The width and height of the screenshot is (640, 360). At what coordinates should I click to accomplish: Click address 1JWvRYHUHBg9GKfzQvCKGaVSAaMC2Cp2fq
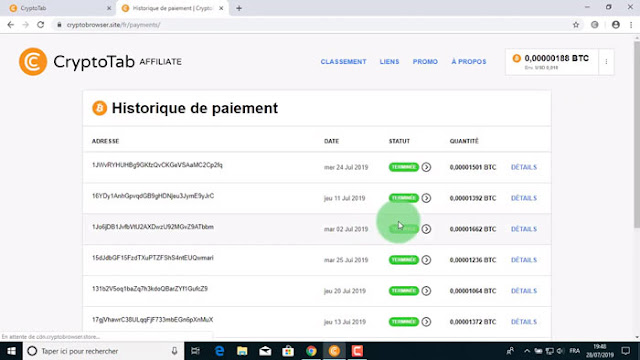[157, 165]
